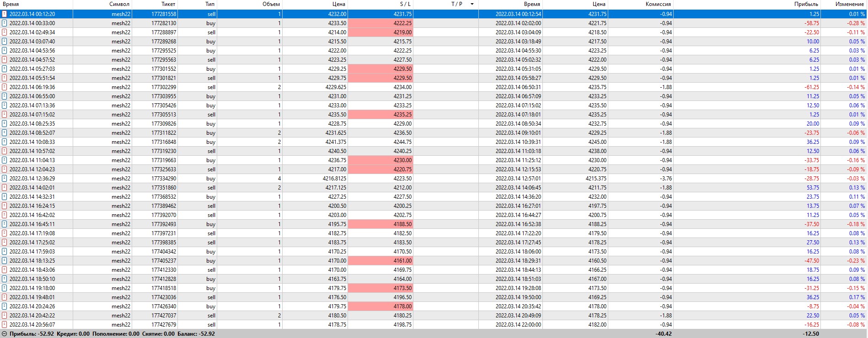Select the order icon beside 2022.03.14 03:07:40

click(x=5, y=42)
